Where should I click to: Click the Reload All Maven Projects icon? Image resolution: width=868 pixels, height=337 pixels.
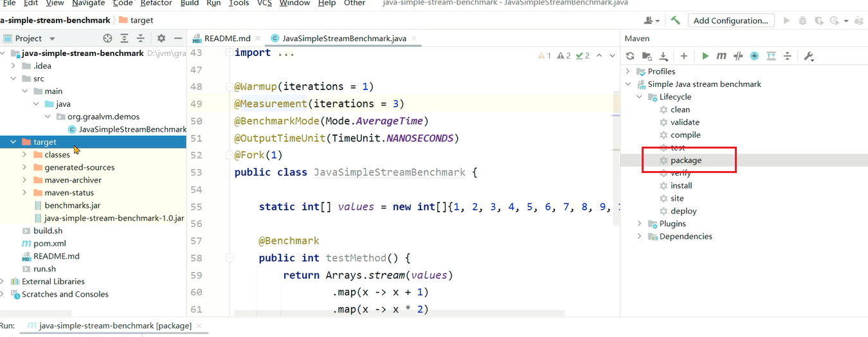tap(630, 57)
